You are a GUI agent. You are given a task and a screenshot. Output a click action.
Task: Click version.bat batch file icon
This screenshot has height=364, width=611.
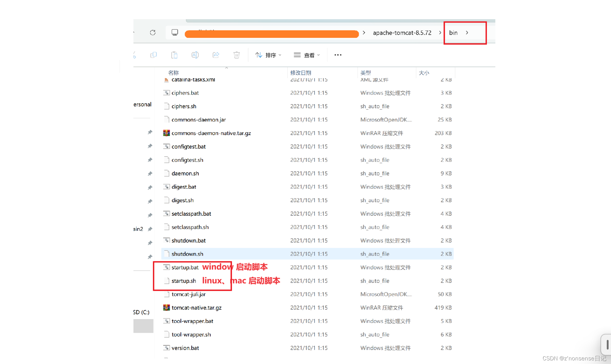[x=166, y=348]
